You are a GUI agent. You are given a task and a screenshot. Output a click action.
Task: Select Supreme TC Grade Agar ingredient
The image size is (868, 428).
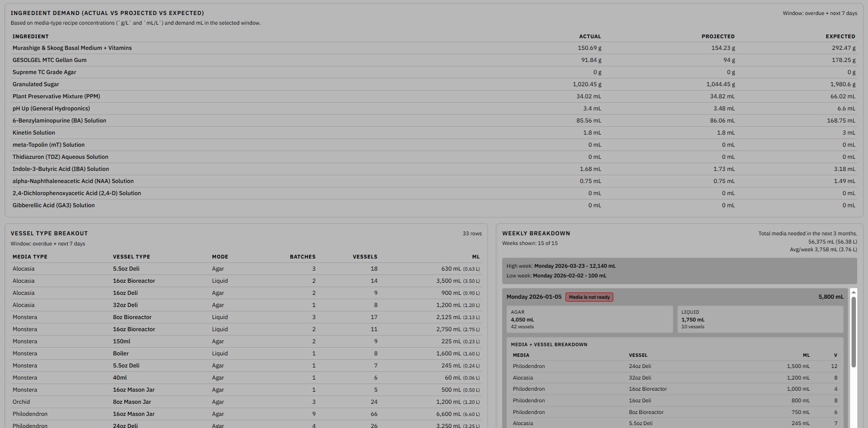click(x=434, y=72)
